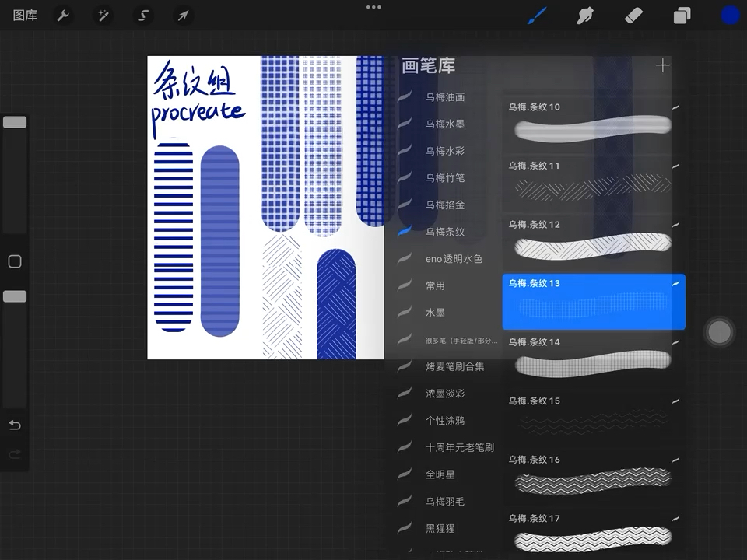Tap the three-dot multitasking handle
The width and height of the screenshot is (747, 560).
[x=373, y=7]
